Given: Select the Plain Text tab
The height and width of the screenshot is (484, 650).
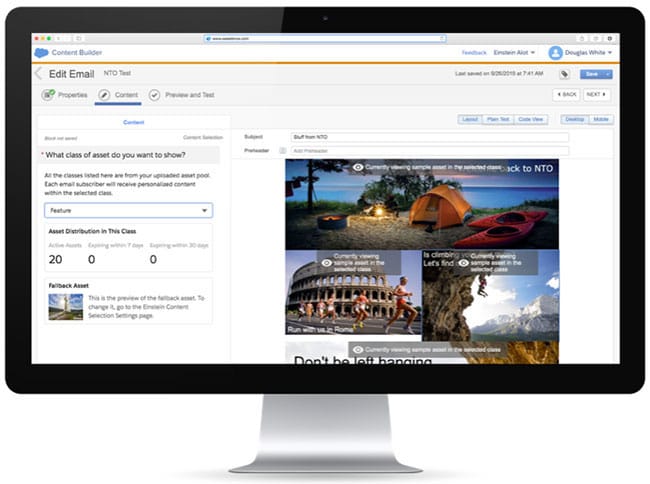Looking at the screenshot, I should (x=498, y=119).
